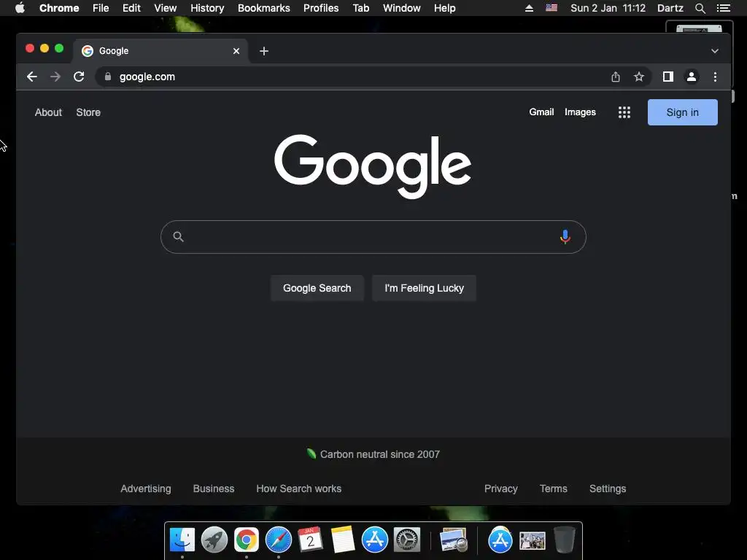747x560 pixels.
Task: Click I'm Feeling Lucky button
Action: 424,288
